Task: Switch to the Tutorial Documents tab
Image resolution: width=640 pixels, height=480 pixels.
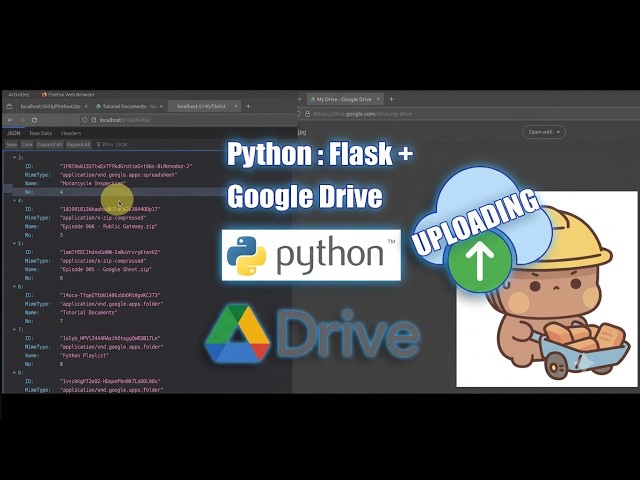Action: pyautogui.click(x=129, y=106)
